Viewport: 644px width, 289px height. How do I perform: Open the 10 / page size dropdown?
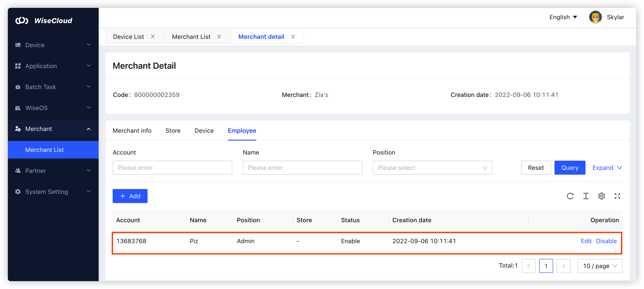[x=600, y=266]
